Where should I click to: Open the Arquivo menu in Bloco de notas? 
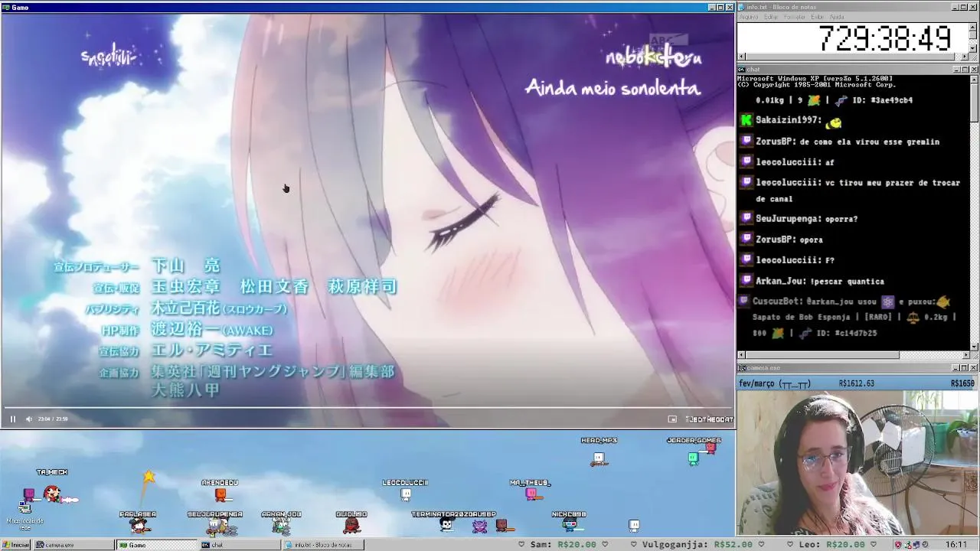[749, 17]
